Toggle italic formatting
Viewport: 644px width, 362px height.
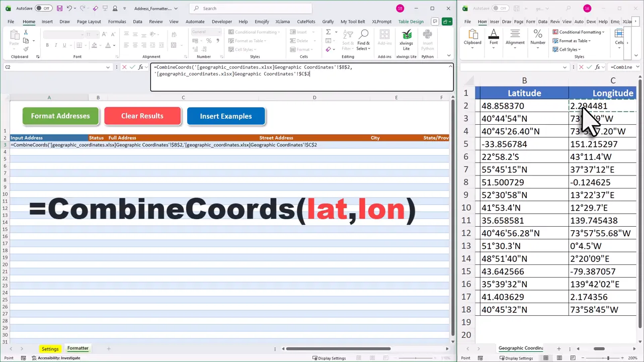(56, 45)
